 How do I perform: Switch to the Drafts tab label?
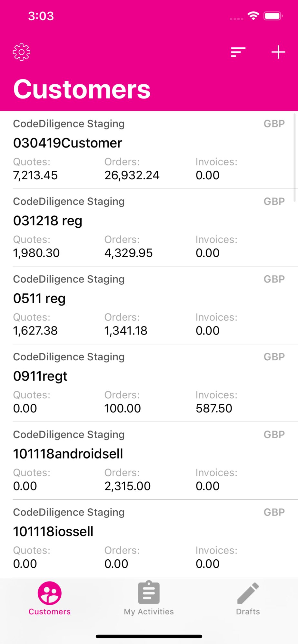point(248,611)
